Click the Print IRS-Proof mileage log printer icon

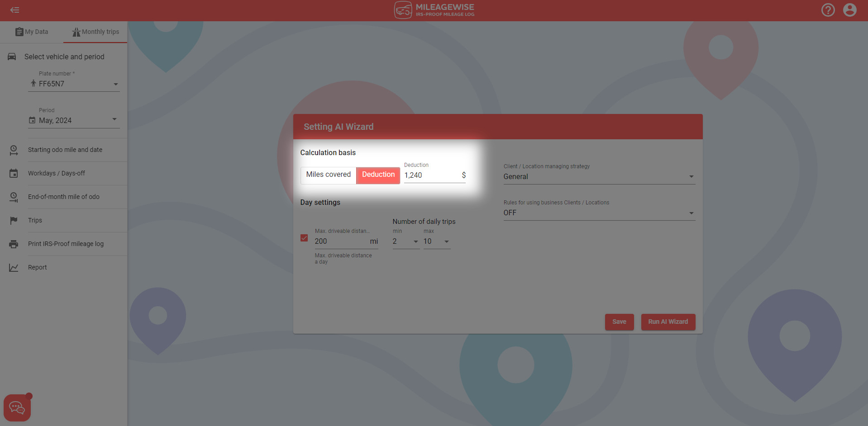pos(13,244)
